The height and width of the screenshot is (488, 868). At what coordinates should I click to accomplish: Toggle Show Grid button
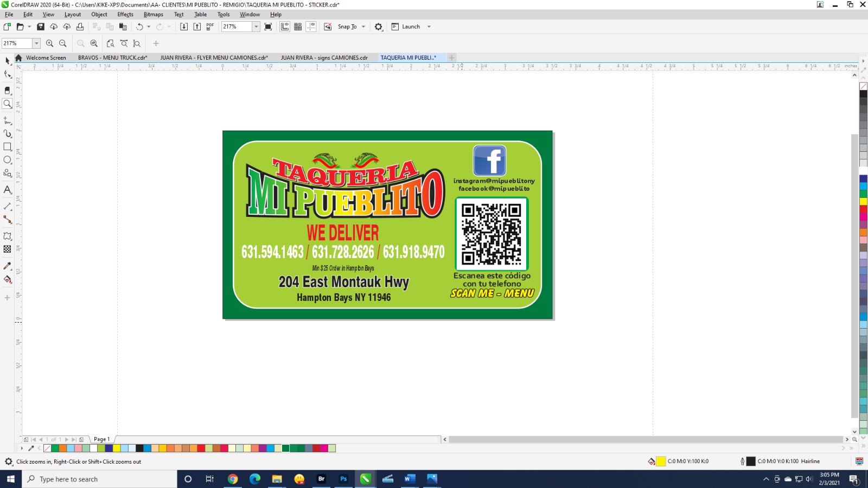pos(298,27)
